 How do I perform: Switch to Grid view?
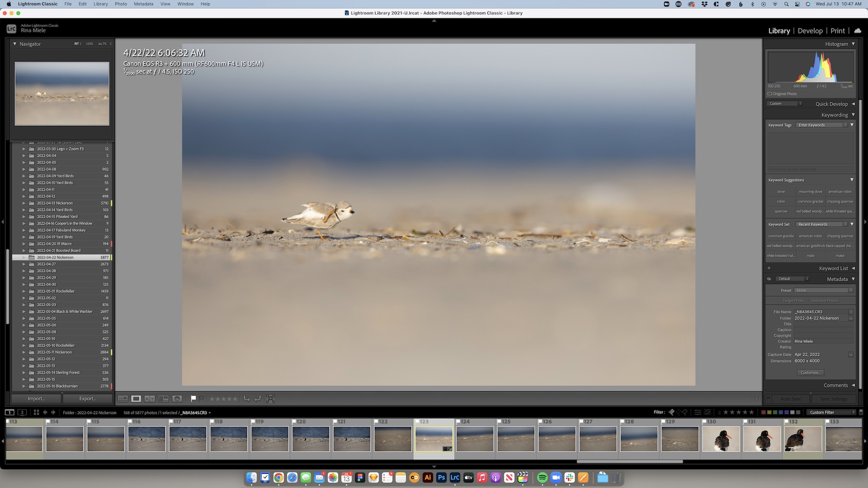pyautogui.click(x=123, y=399)
